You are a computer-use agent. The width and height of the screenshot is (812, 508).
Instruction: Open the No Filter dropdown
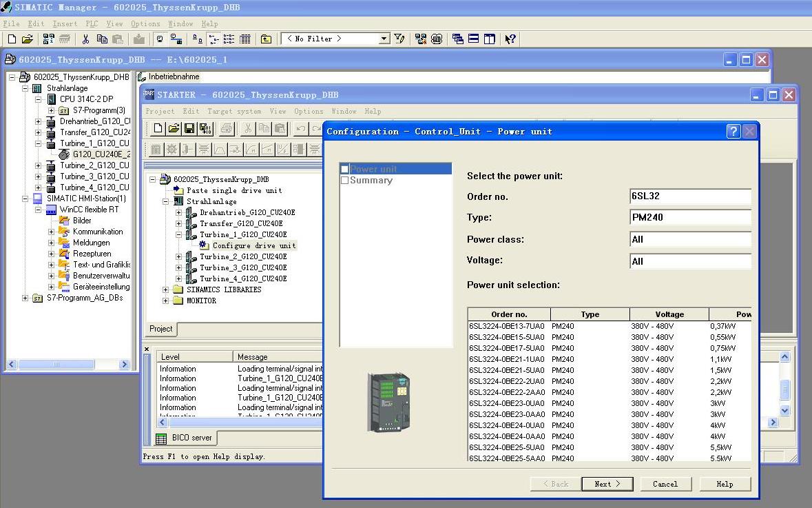pos(384,39)
